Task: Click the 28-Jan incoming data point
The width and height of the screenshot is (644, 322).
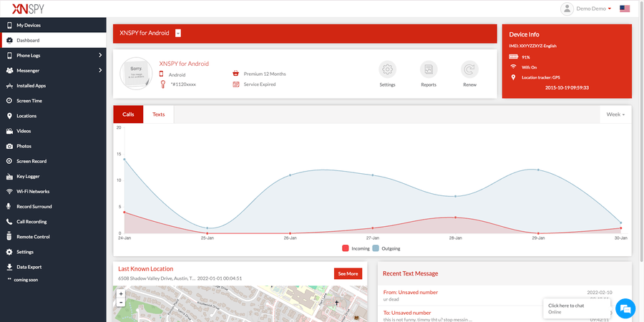Action: tap(455, 218)
